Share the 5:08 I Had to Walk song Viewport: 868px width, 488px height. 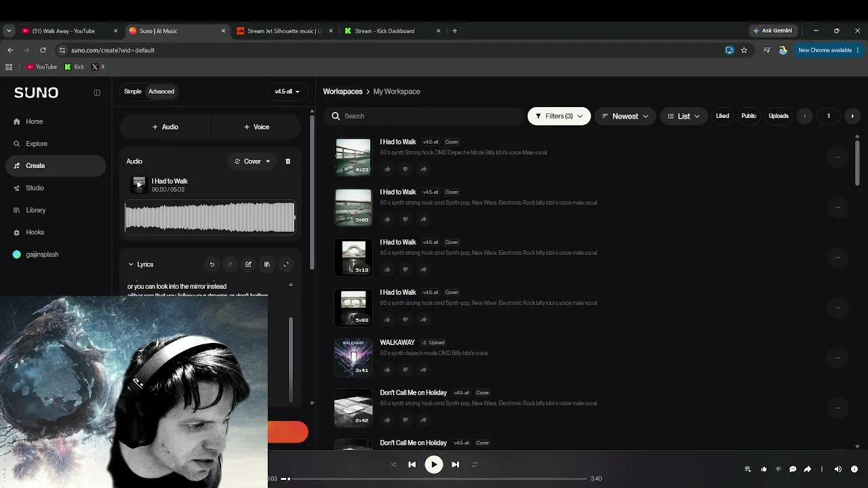pos(424,219)
